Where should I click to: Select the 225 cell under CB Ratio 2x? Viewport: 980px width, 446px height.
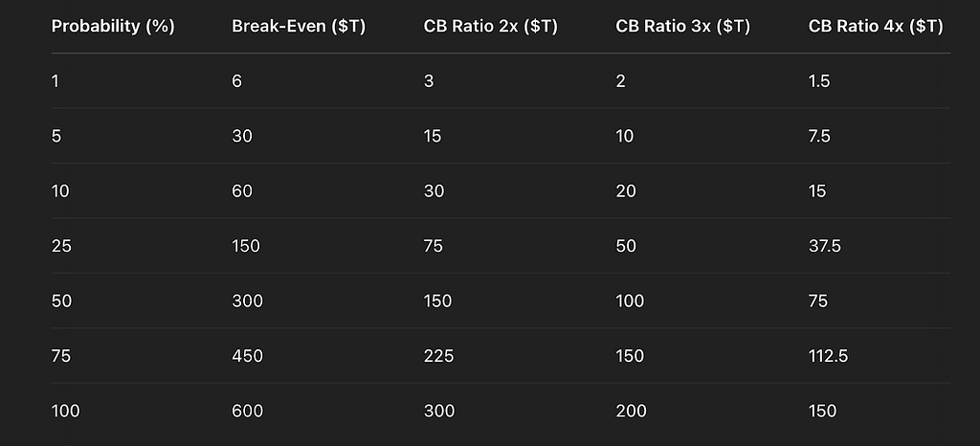coord(438,356)
